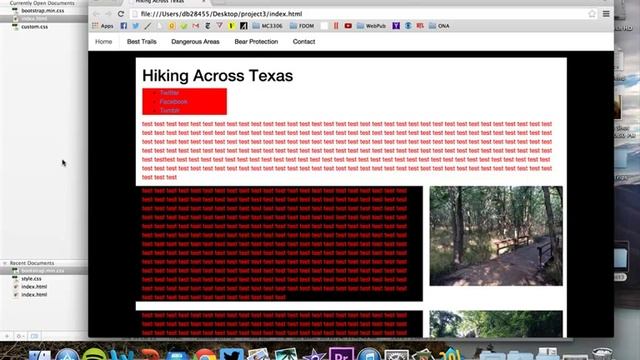Open the pink V-shaped bookmark icon
This screenshot has height=360, width=640.
220,26
